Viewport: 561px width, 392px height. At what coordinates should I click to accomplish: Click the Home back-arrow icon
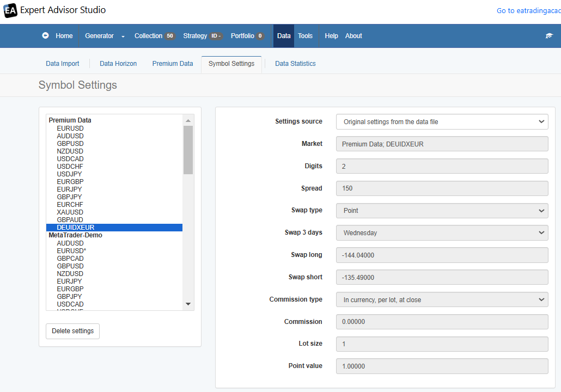[x=45, y=35]
